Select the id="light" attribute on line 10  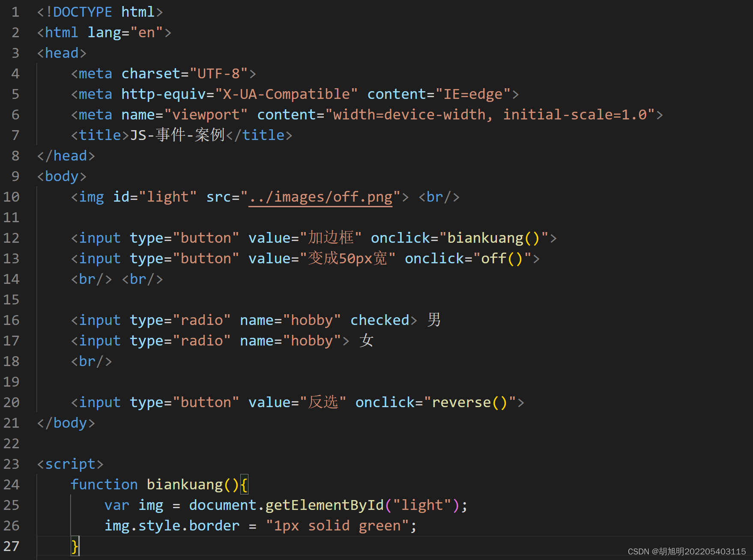point(154,197)
